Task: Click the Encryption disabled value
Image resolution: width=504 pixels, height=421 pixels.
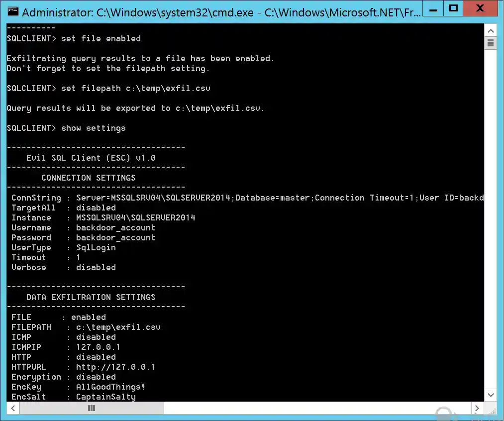Action: coord(96,377)
